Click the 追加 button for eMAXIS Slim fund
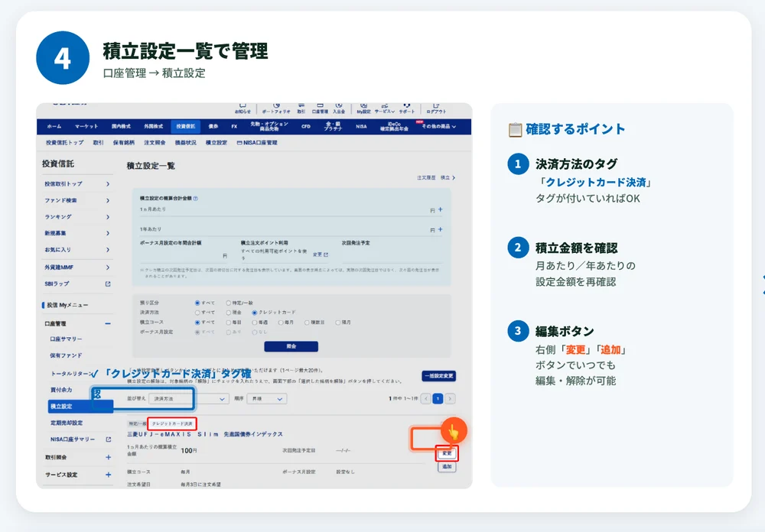The width and height of the screenshot is (765, 532). (447, 467)
